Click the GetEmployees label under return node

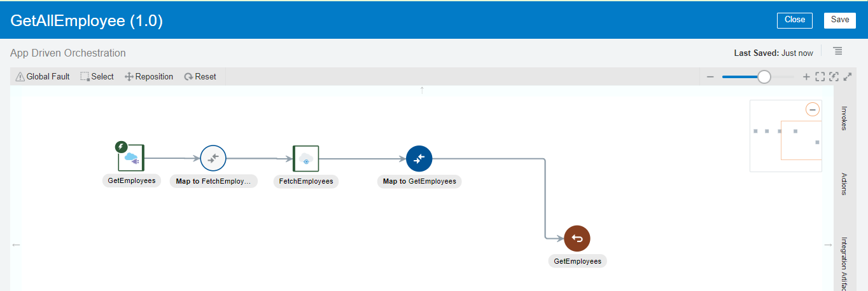[x=578, y=261]
